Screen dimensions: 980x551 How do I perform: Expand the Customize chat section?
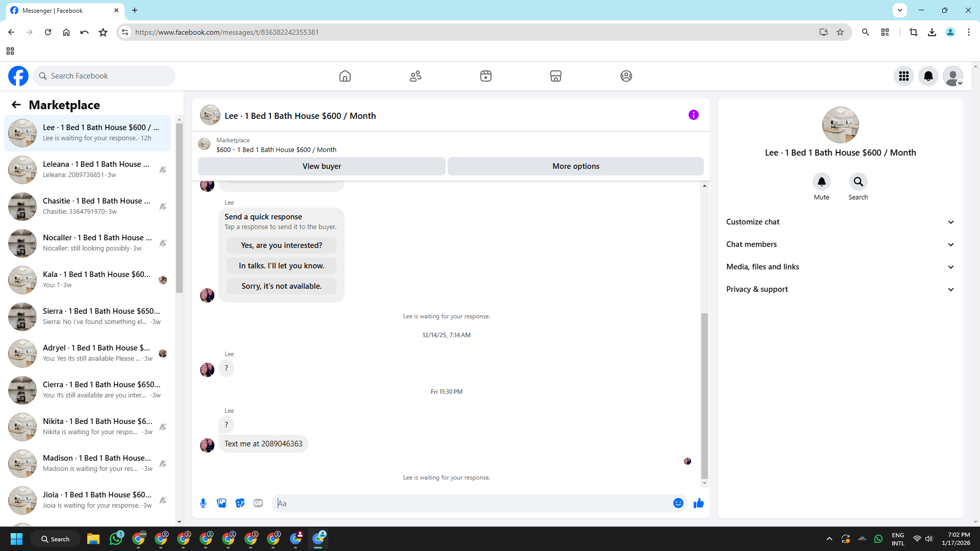tap(840, 222)
